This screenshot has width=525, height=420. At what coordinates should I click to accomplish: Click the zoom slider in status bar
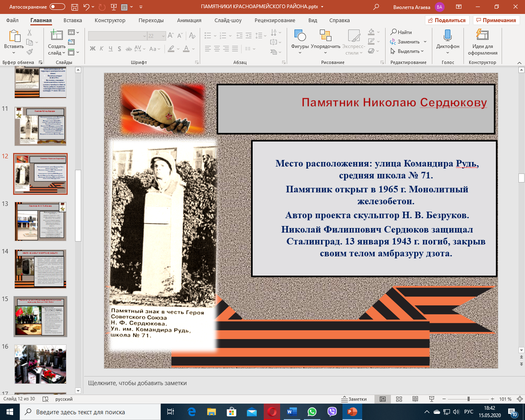pyautogui.click(x=468, y=399)
